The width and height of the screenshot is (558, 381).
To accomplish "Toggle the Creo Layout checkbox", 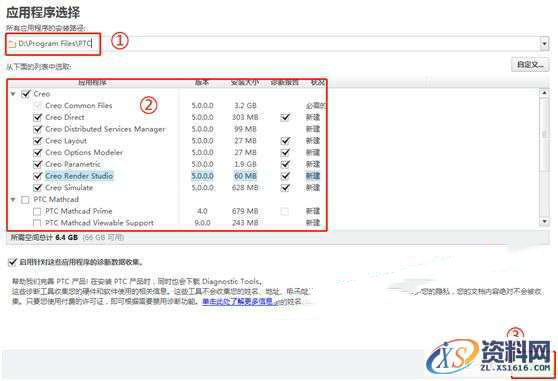I will 37,141.
